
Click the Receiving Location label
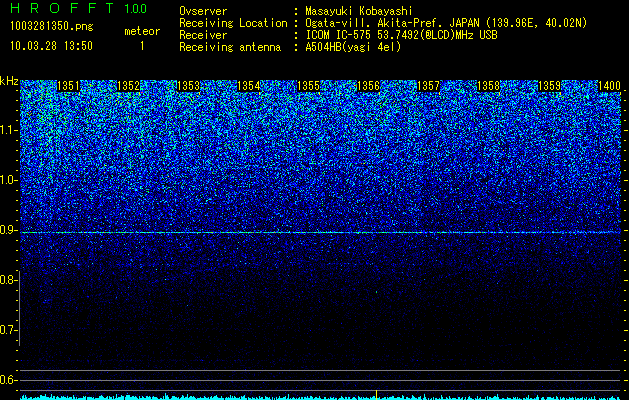tap(233, 23)
